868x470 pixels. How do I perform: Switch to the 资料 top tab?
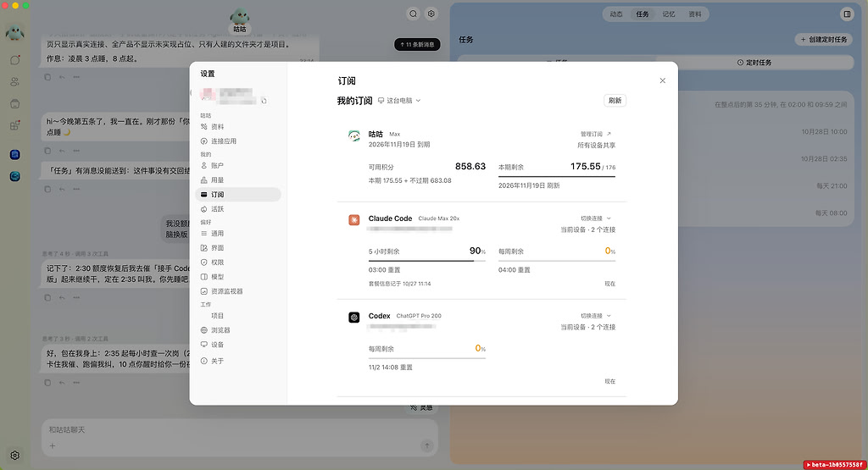pos(695,14)
